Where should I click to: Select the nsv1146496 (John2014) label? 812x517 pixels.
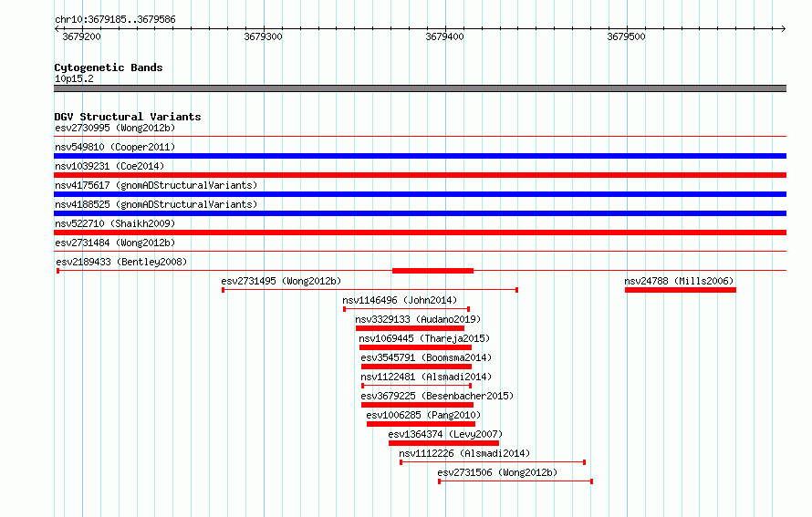(400, 300)
